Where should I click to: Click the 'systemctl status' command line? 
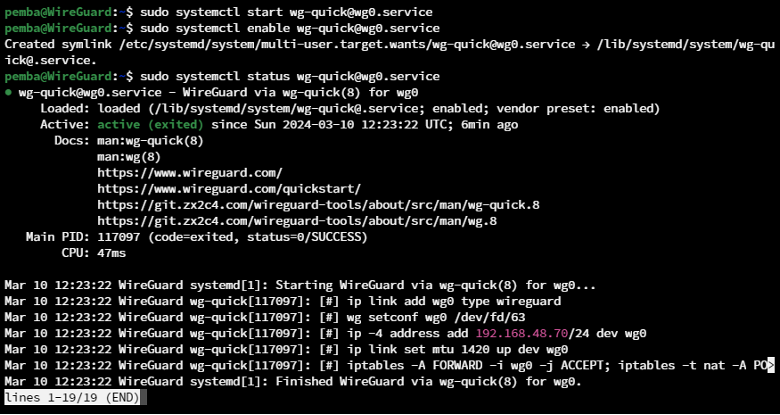coord(290,77)
